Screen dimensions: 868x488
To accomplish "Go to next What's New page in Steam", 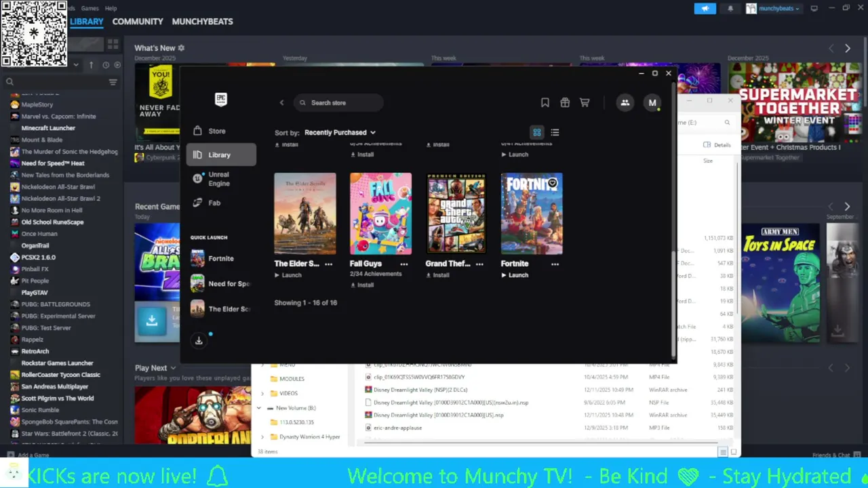I will point(847,48).
